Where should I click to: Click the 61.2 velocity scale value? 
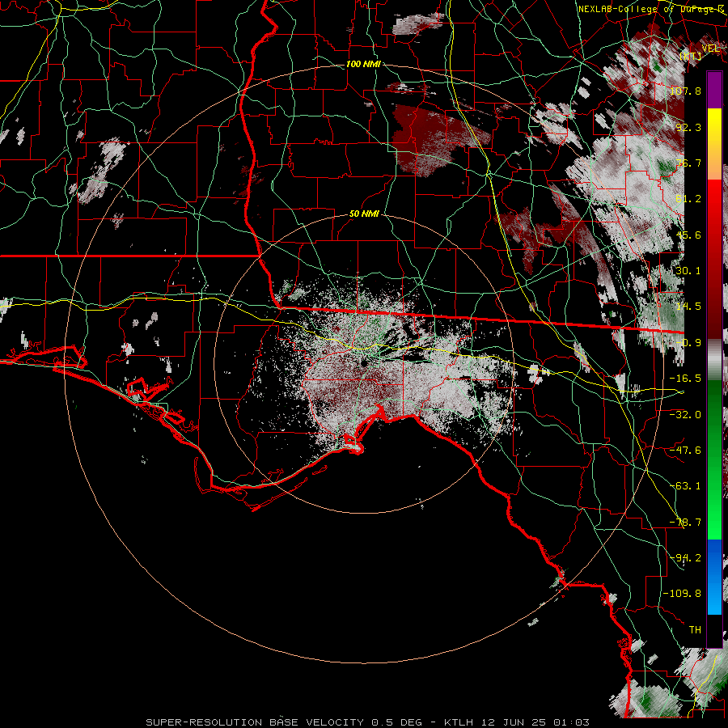point(688,199)
